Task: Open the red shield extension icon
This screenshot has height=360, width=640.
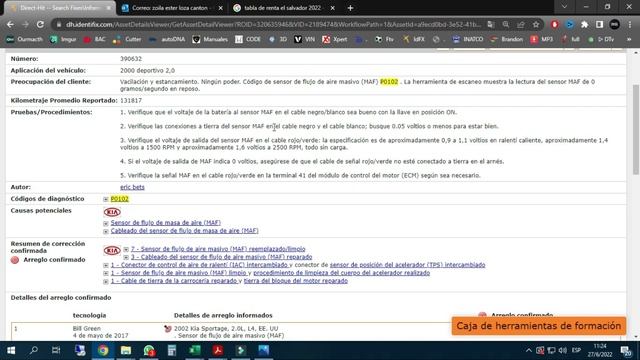Action: point(554,24)
